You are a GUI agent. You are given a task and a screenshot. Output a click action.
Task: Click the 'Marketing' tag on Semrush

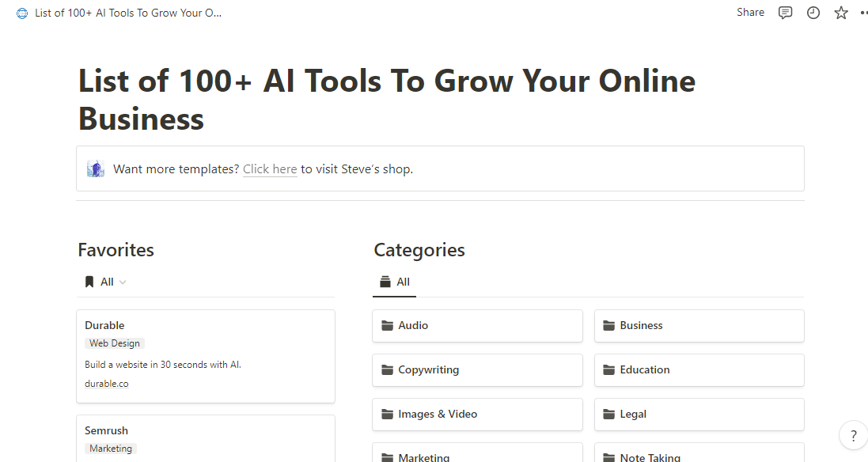point(111,449)
